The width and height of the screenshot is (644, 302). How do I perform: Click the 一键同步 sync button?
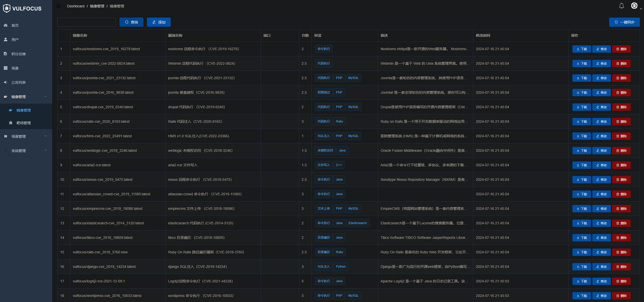(624, 22)
